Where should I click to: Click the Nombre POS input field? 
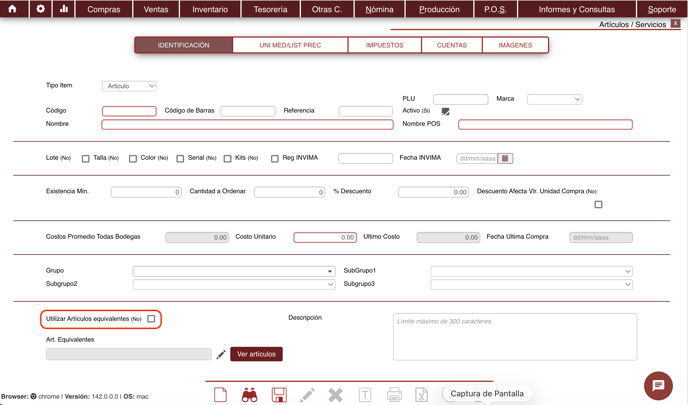click(x=545, y=125)
